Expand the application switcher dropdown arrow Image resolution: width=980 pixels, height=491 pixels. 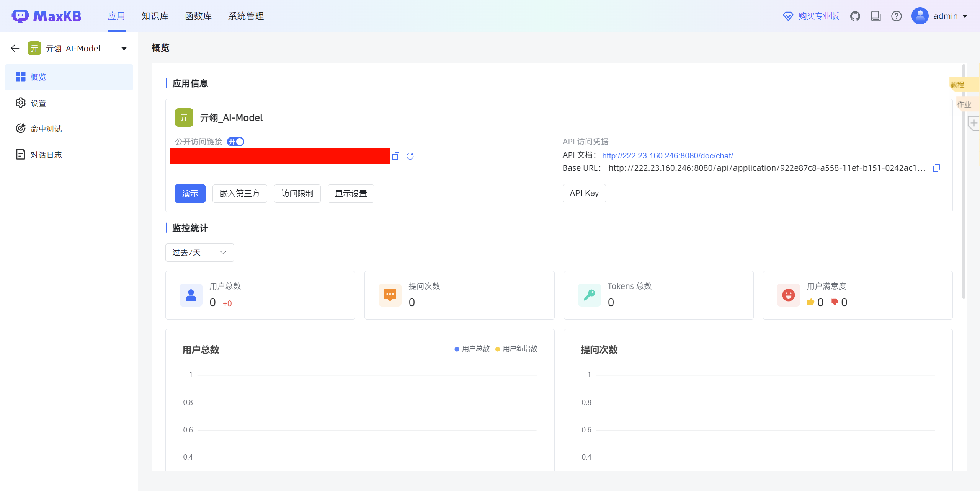coord(124,49)
